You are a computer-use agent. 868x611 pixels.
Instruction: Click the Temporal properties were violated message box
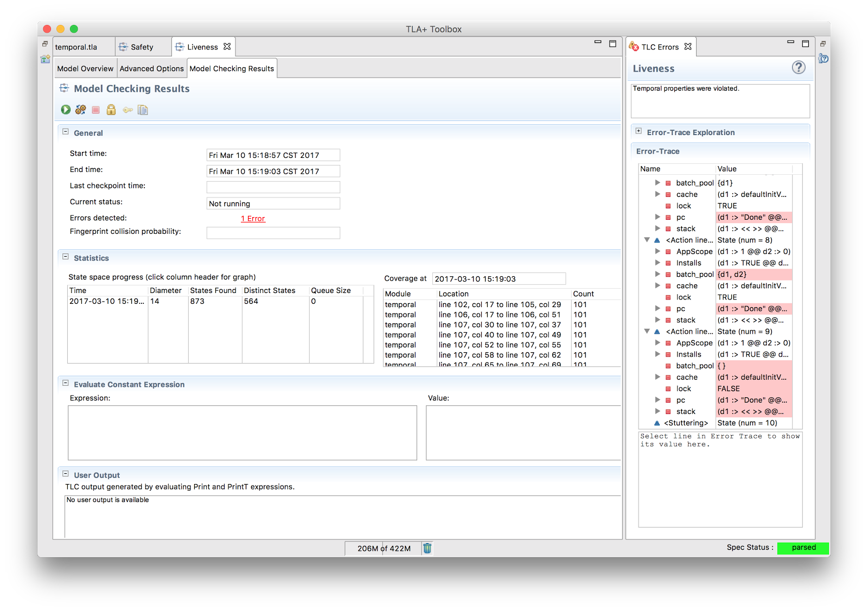(720, 101)
